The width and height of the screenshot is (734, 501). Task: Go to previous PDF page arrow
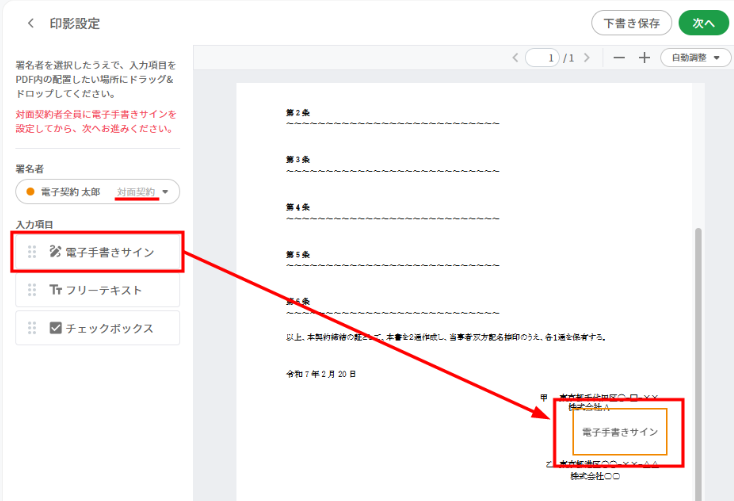click(x=515, y=58)
